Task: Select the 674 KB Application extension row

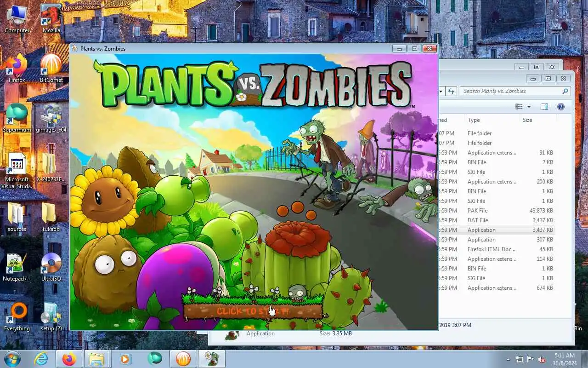Action: pyautogui.click(x=496, y=288)
